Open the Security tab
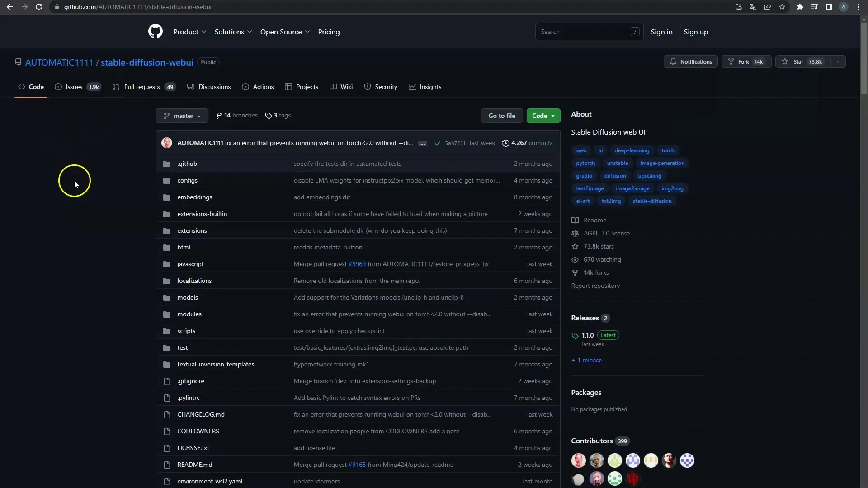Viewport: 868px width, 488px height. pyautogui.click(x=381, y=87)
